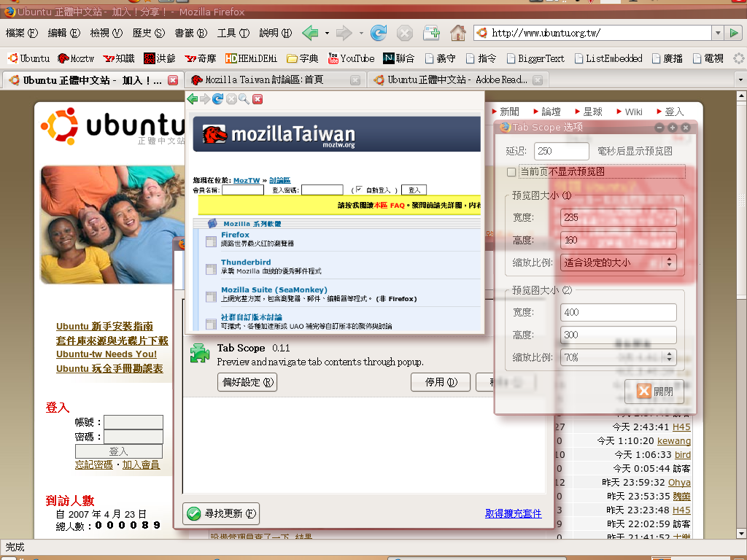The height and width of the screenshot is (560, 747).
Task: Click the Home icon in navigation toolbar
Action: 458,33
